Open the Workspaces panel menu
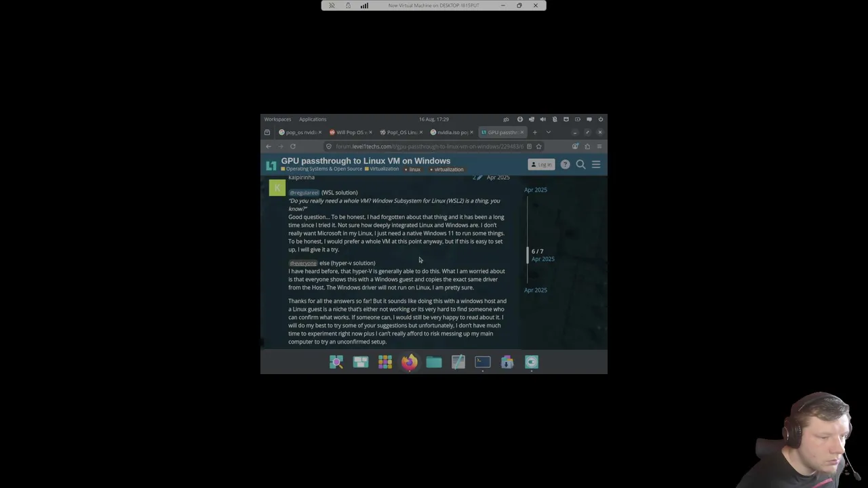Viewport: 868px width, 488px height. coord(277,119)
